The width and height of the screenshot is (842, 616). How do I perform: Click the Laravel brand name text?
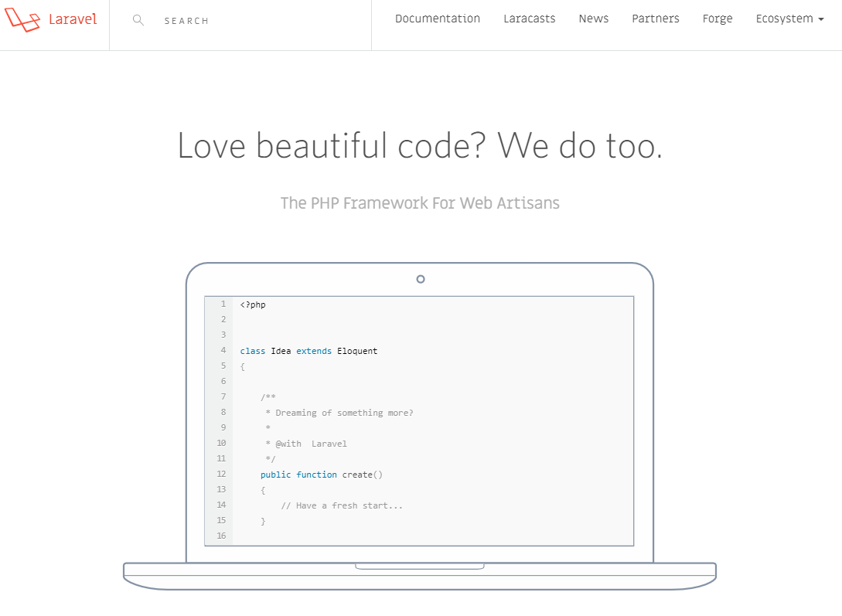(73, 19)
